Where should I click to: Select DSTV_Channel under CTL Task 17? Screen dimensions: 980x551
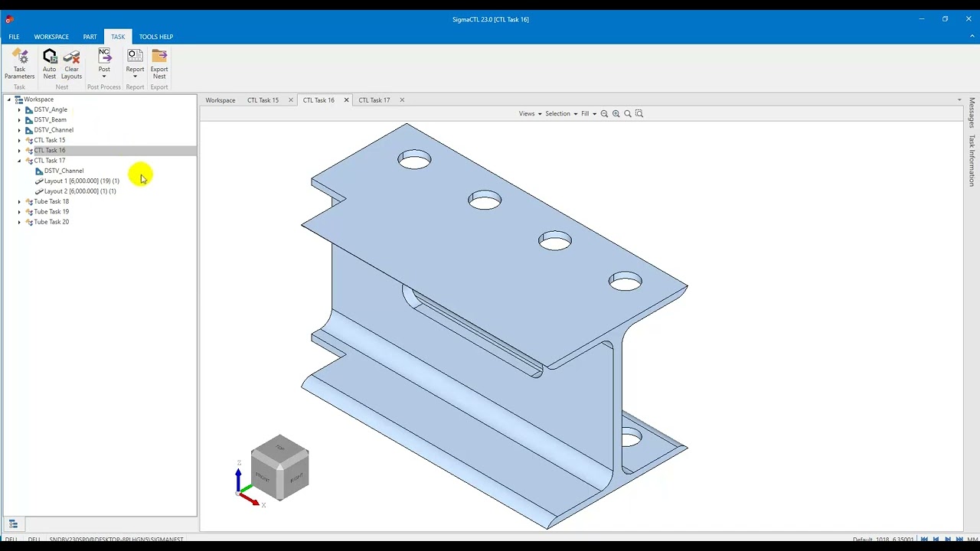coord(64,171)
